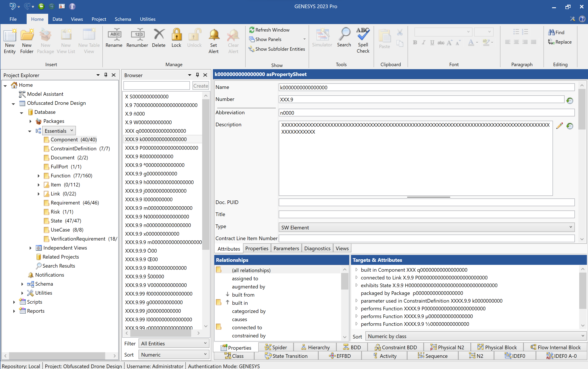
Task: Expand the Function folder in tree
Action: pyautogui.click(x=38, y=176)
